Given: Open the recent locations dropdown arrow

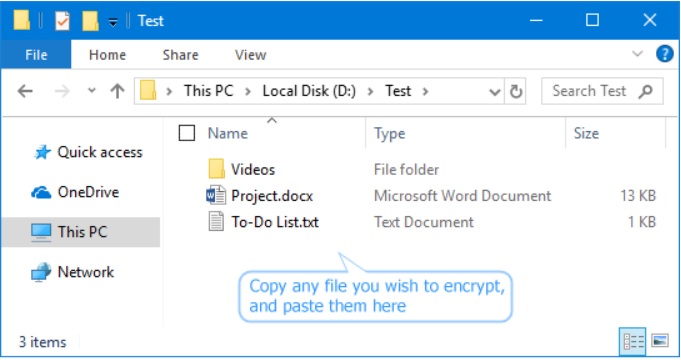Looking at the screenshot, I should [x=91, y=91].
